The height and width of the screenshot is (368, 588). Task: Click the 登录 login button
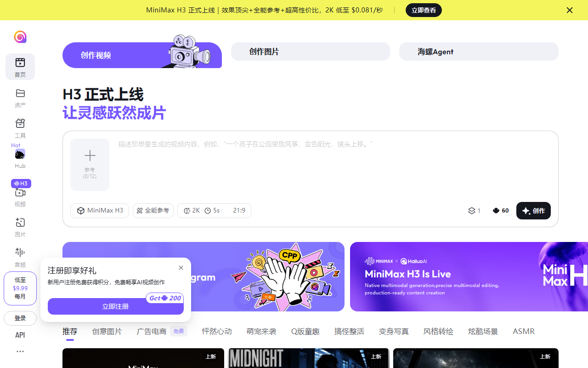[20, 318]
